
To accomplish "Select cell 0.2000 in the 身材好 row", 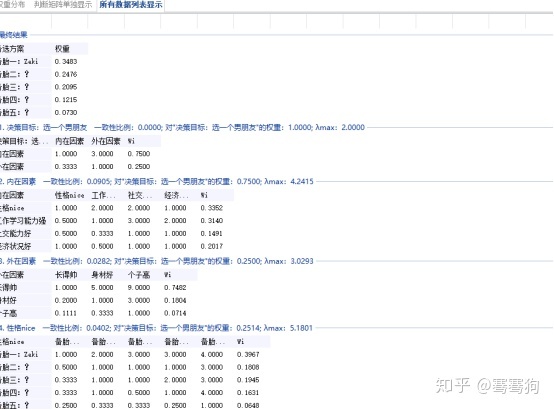I will (x=66, y=300).
